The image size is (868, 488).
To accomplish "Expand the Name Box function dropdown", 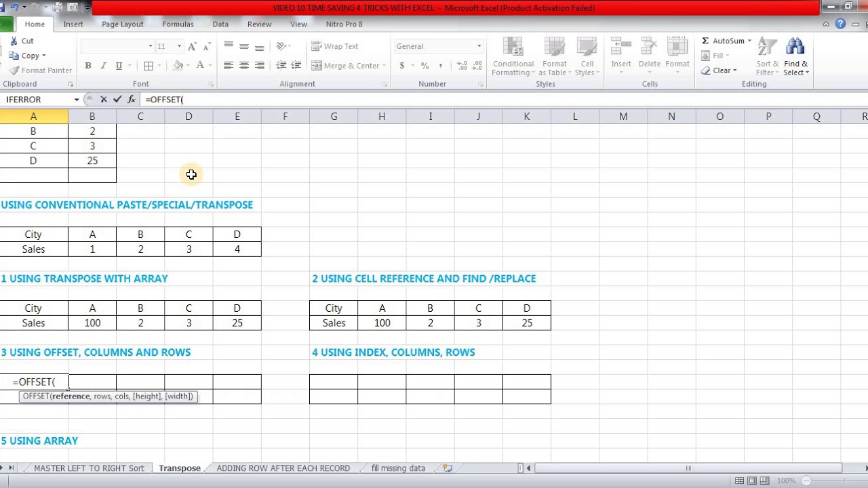I will point(77,100).
